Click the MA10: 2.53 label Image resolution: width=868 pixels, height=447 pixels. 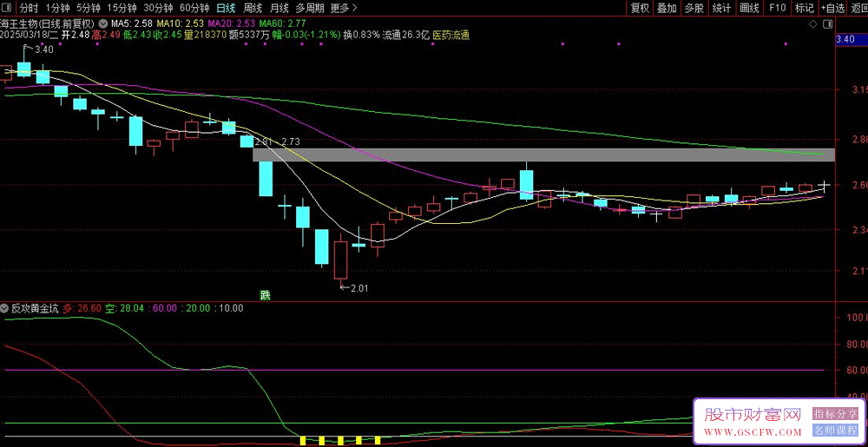click(180, 23)
